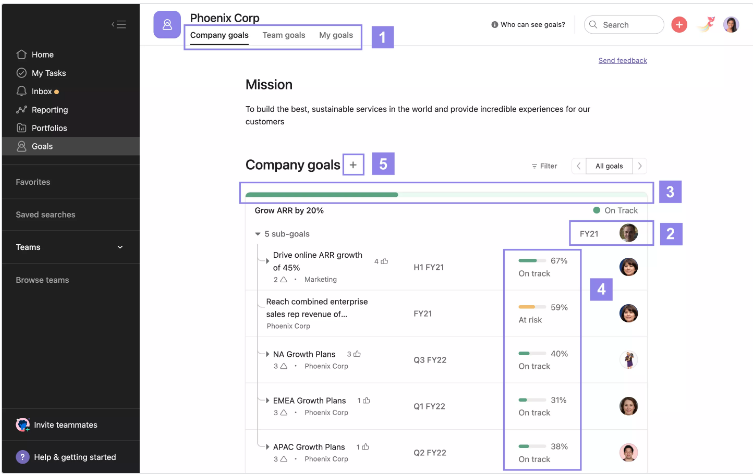Screen dimensions: 753x474
Task: Like the APAC Growth Plans goal
Action: (x=366, y=447)
